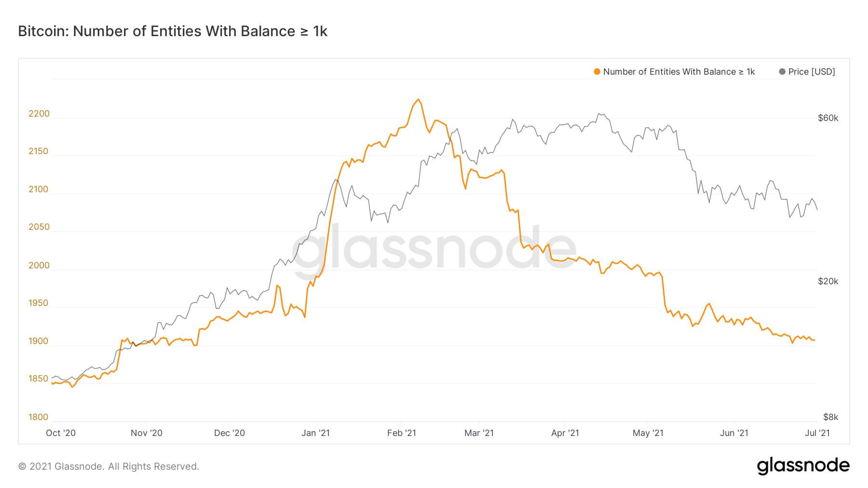
Task: Click the Feb '21 x-axis label
Action: click(x=402, y=433)
